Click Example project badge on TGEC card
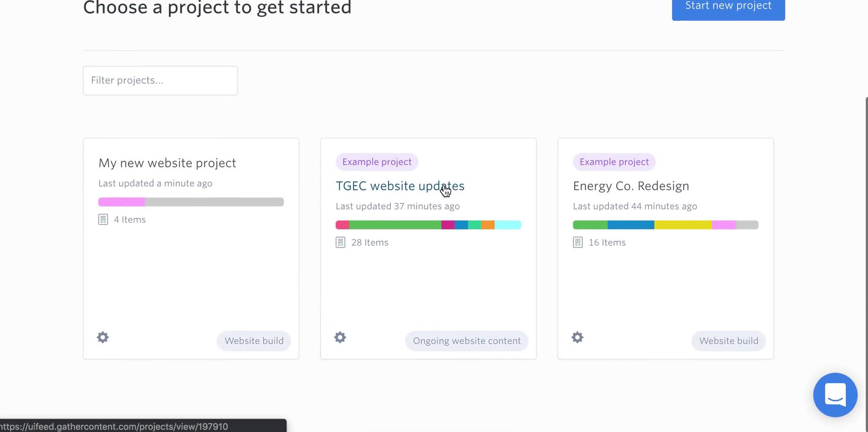 pyautogui.click(x=377, y=162)
